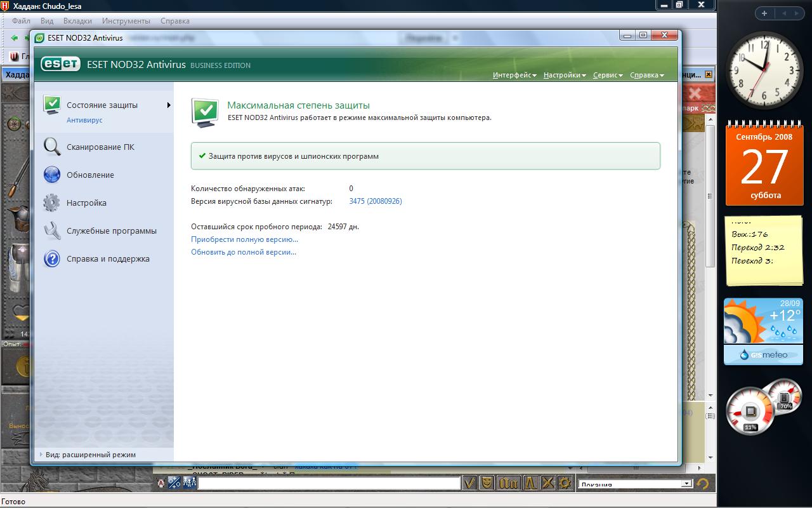
Task: Click the orange refresh arrow in game window
Action: click(702, 483)
